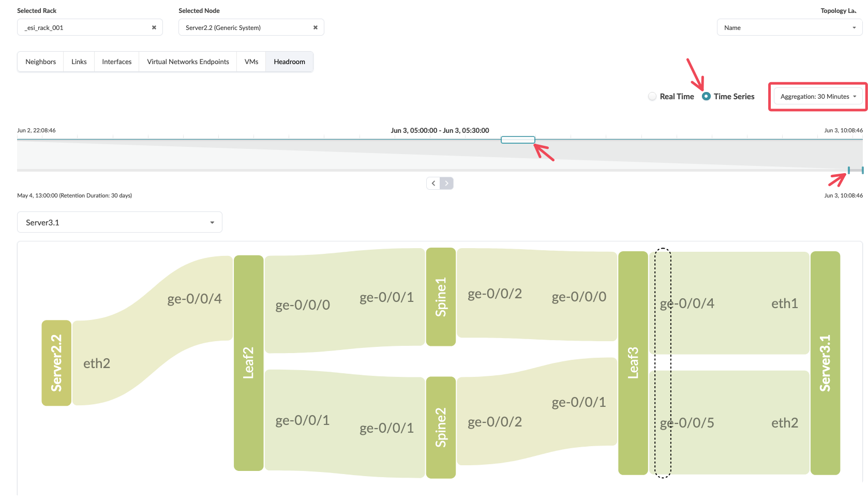Screen dimensions: 868x503
Task: Clear the Selected Node Server2.2 field
Action: pyautogui.click(x=315, y=27)
